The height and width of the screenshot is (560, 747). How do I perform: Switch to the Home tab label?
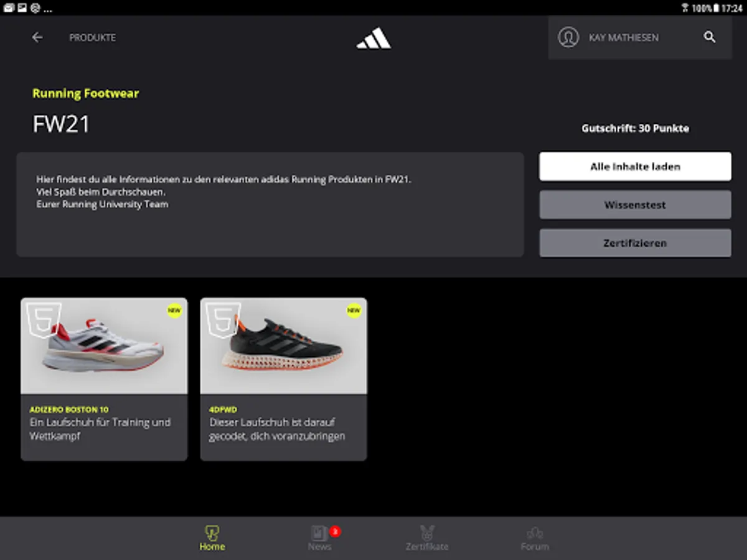click(x=212, y=547)
